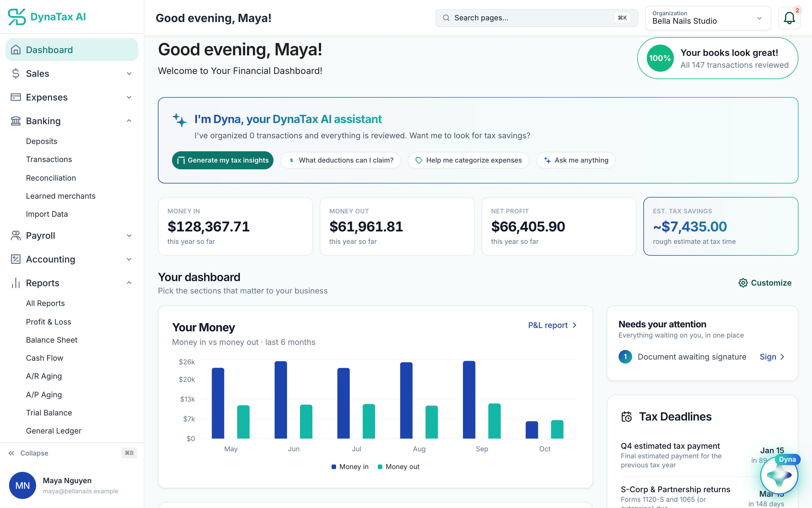The width and height of the screenshot is (812, 508).
Task: Collapse the Banking menu chevron
Action: (129, 121)
